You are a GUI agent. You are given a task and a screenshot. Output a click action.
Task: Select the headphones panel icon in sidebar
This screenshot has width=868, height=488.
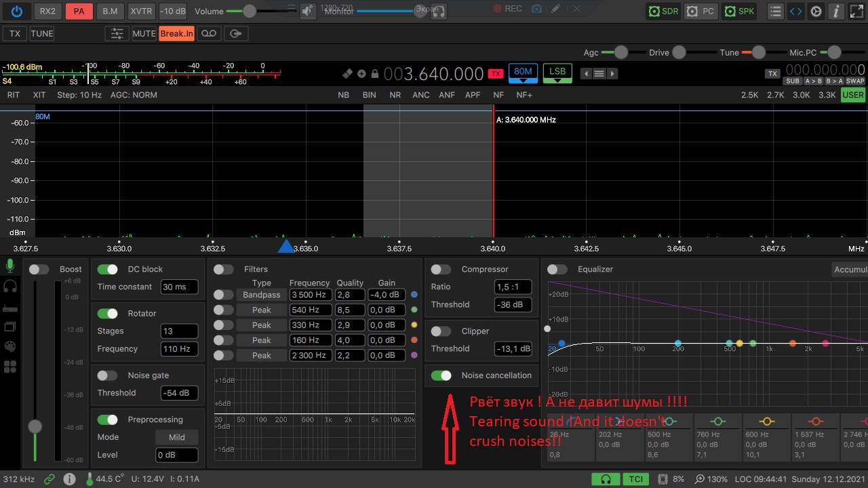[10, 286]
